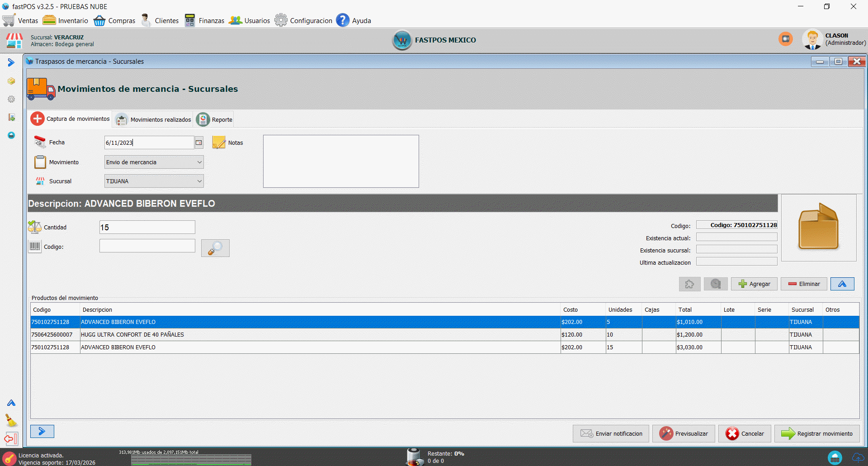Screen dimensions: 868x466
Task: Click the cloud sync icon in status bar
Action: click(858, 457)
